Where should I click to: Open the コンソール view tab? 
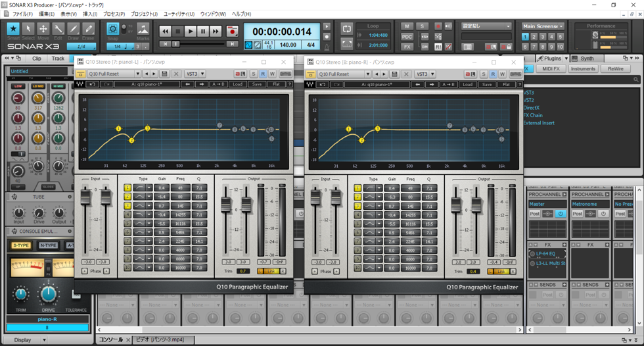110,339
